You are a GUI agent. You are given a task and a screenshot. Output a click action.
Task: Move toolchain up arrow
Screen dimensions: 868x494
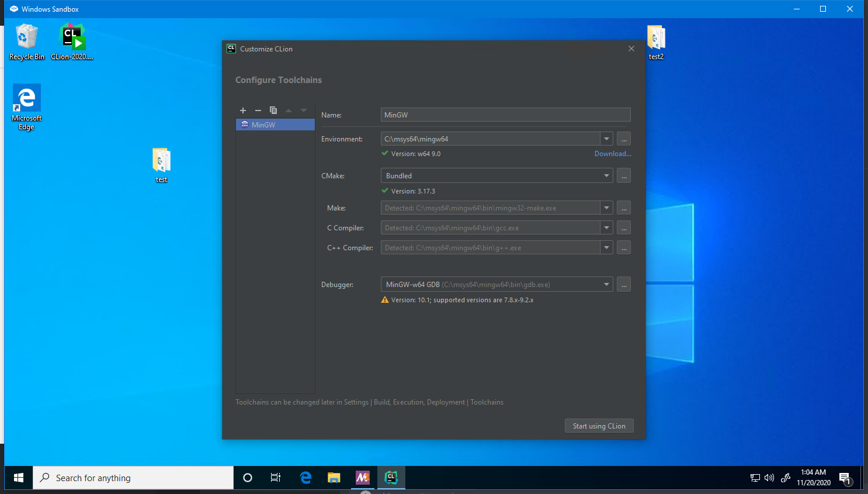click(289, 110)
